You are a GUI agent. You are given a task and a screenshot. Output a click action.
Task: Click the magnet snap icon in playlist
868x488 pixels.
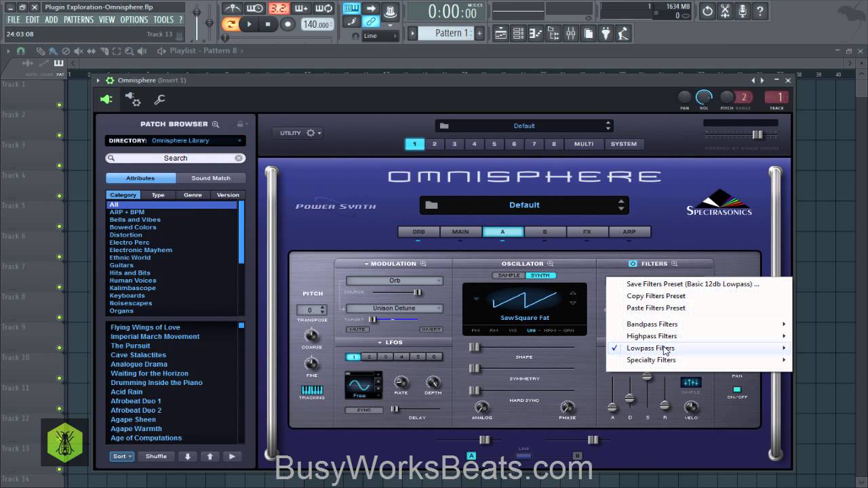[x=20, y=51]
